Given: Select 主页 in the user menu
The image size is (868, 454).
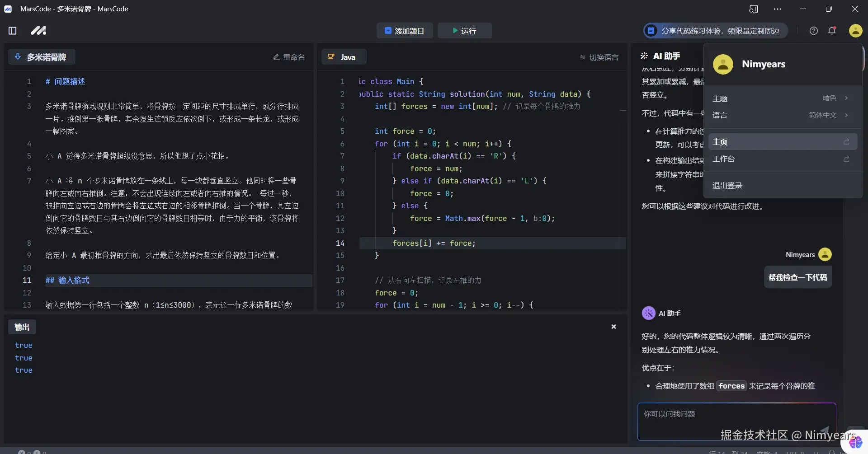Looking at the screenshot, I should pyautogui.click(x=781, y=142).
